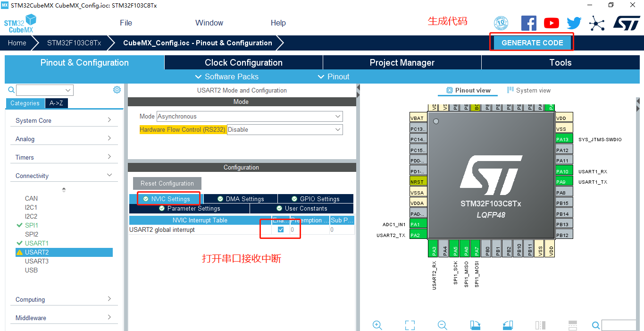Zoom in on the pinout view
This screenshot has width=644, height=331.
click(377, 325)
